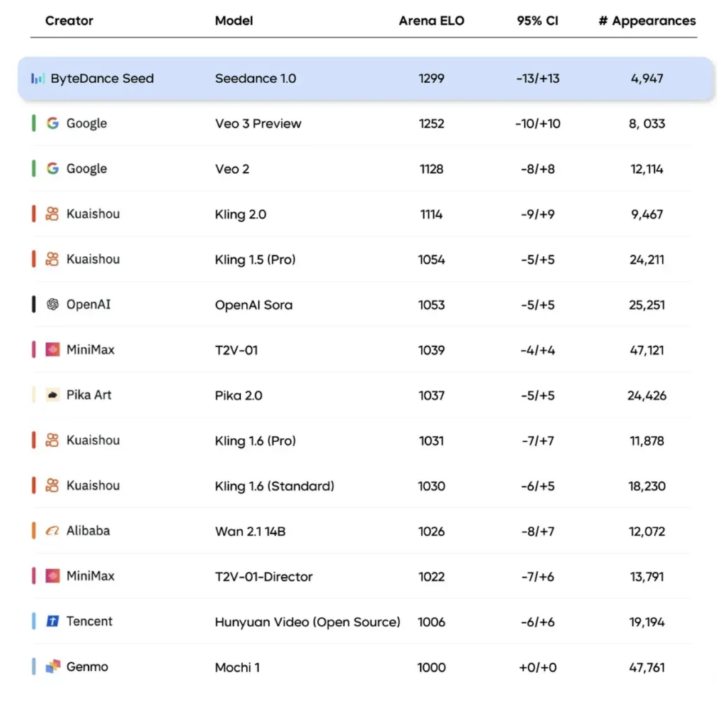Click the Arena ELO value 1054
The width and height of the screenshot is (728, 708).
tap(432, 259)
